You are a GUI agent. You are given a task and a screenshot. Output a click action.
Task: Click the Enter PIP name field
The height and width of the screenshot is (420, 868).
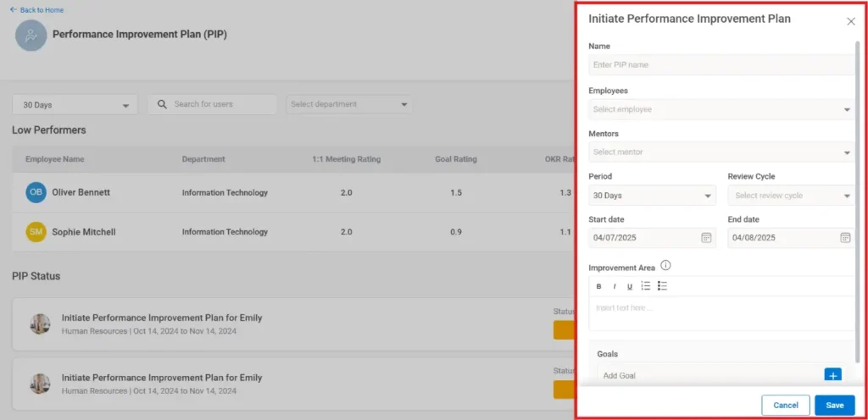[x=721, y=65]
